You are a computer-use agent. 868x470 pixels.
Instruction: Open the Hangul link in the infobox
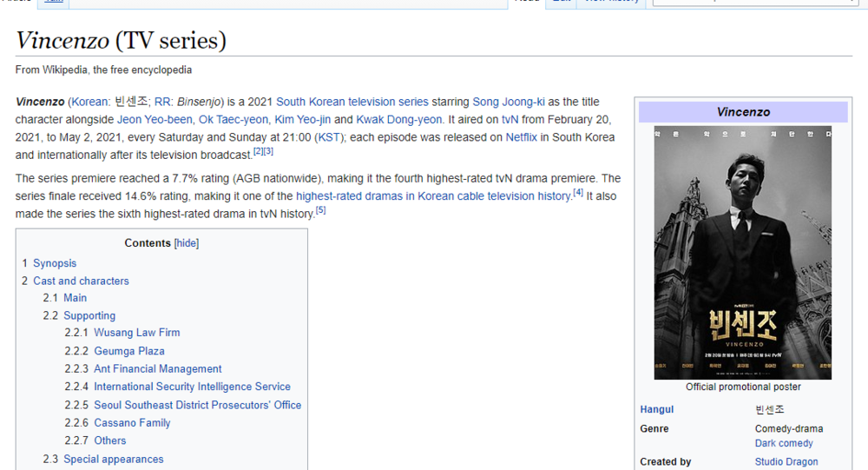pyautogui.click(x=656, y=409)
